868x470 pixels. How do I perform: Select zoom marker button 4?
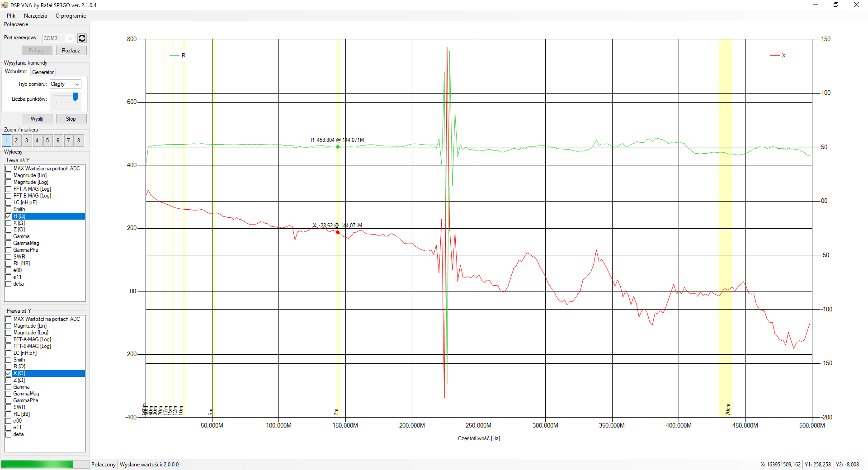click(37, 141)
